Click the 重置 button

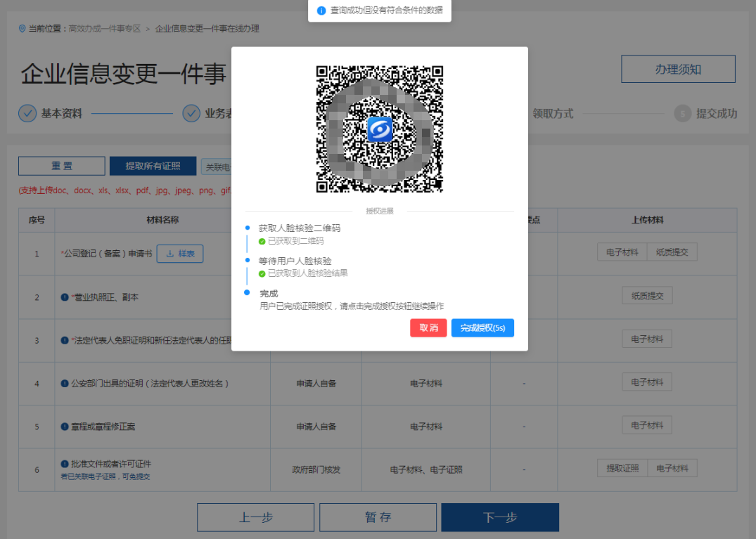[62, 166]
